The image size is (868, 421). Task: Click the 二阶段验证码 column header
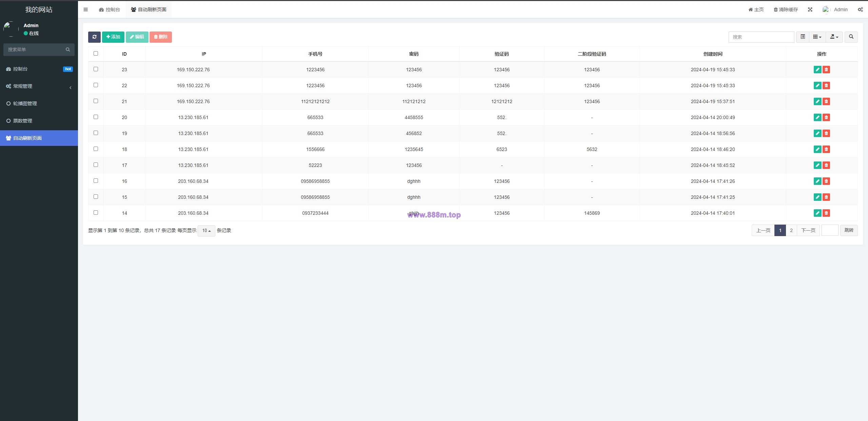(x=592, y=54)
